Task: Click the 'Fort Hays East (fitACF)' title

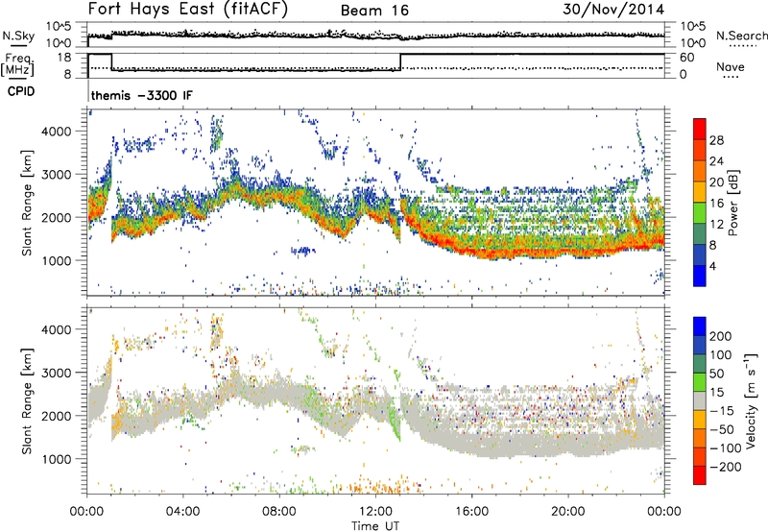Action: pos(187,9)
